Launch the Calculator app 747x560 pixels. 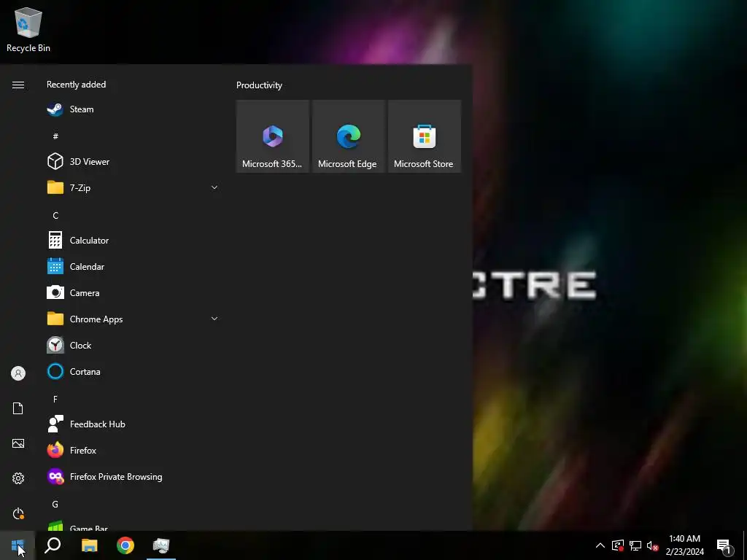click(133, 241)
